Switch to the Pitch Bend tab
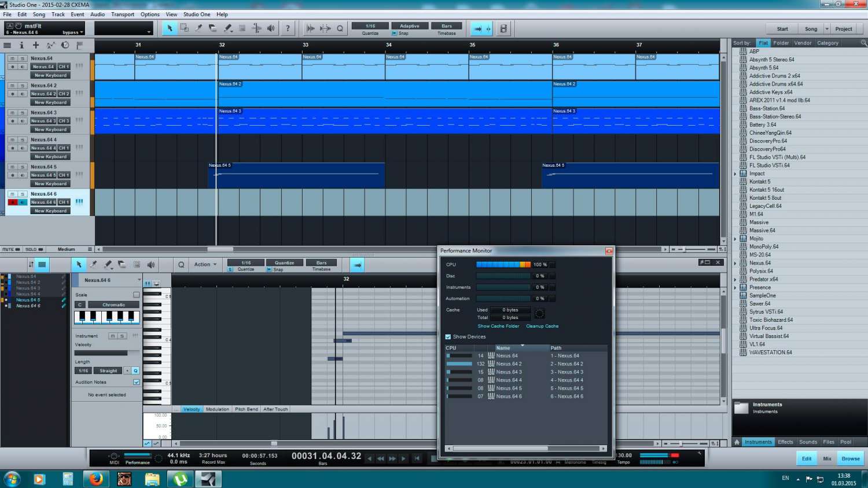 [246, 409]
